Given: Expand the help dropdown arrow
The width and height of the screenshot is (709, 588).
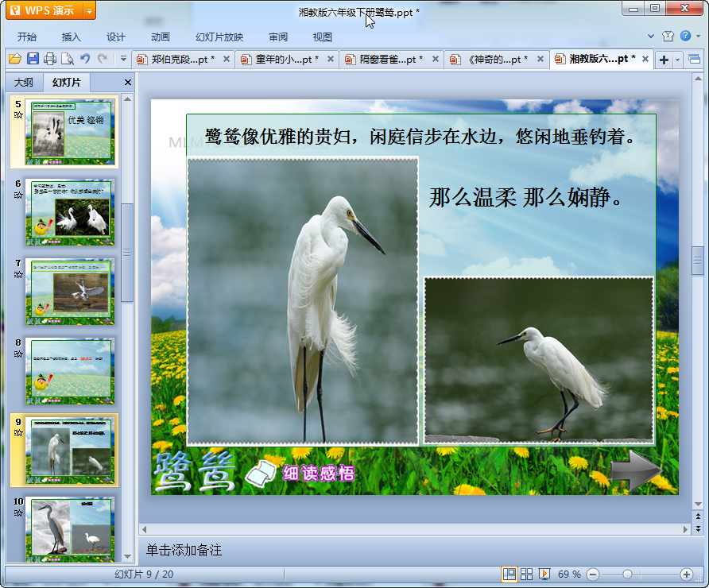Looking at the screenshot, I should pos(698,37).
